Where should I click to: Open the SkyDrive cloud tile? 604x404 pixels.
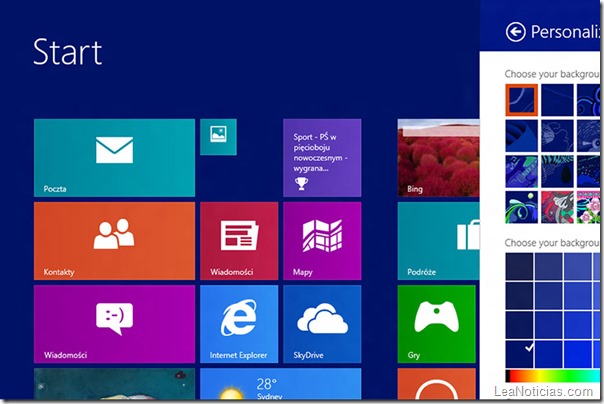pyautogui.click(x=322, y=324)
